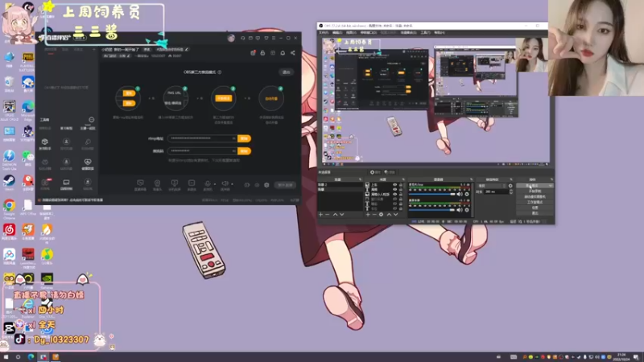This screenshot has height=362, width=644.
Task: Move the scene up in OBS Scenes panel
Action: click(x=335, y=215)
